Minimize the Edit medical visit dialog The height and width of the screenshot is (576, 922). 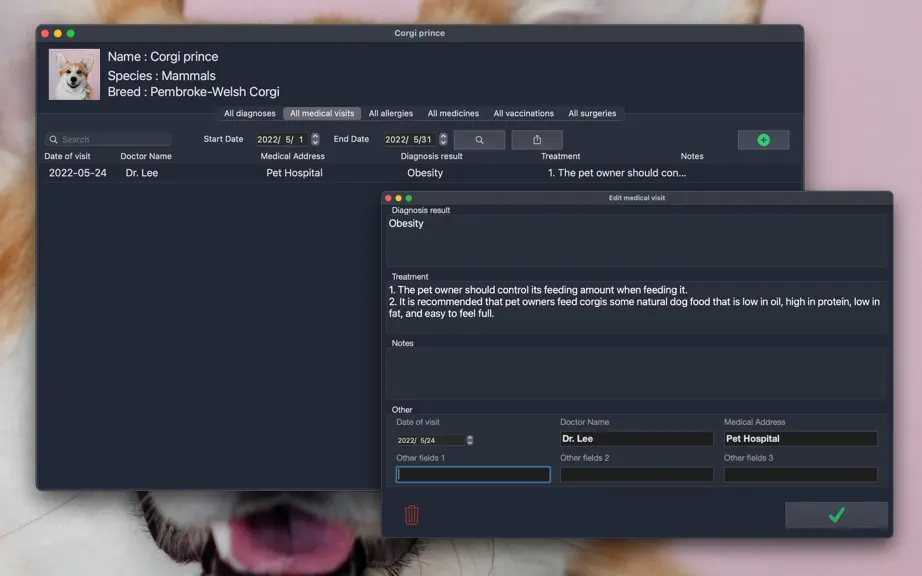click(398, 198)
